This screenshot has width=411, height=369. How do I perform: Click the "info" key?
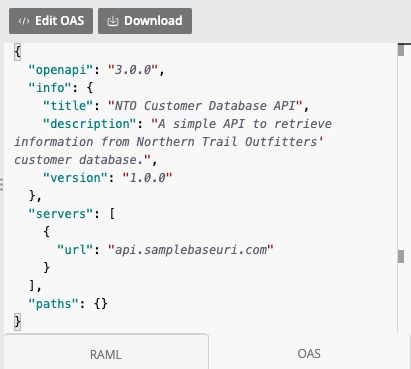50,88
